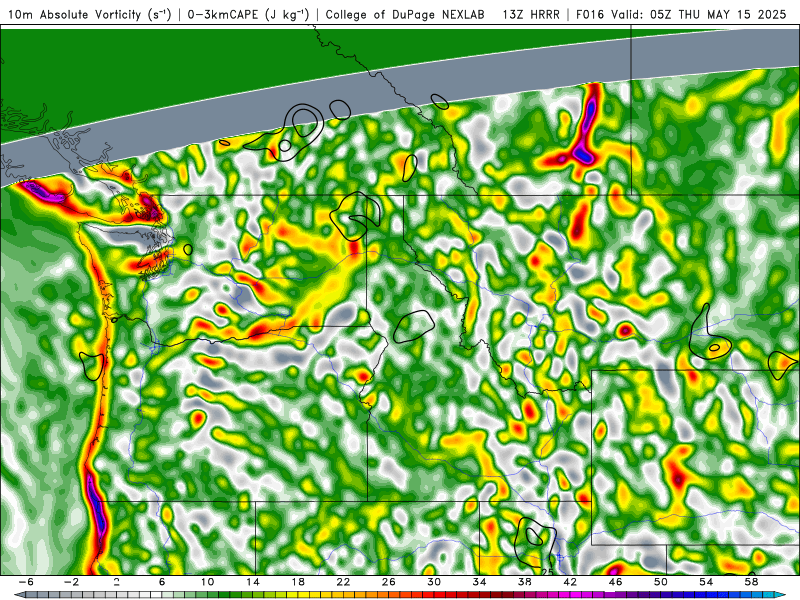Screen dimensions: 800x600
Task: Click the '-2' color scale label
Action: 71,582
